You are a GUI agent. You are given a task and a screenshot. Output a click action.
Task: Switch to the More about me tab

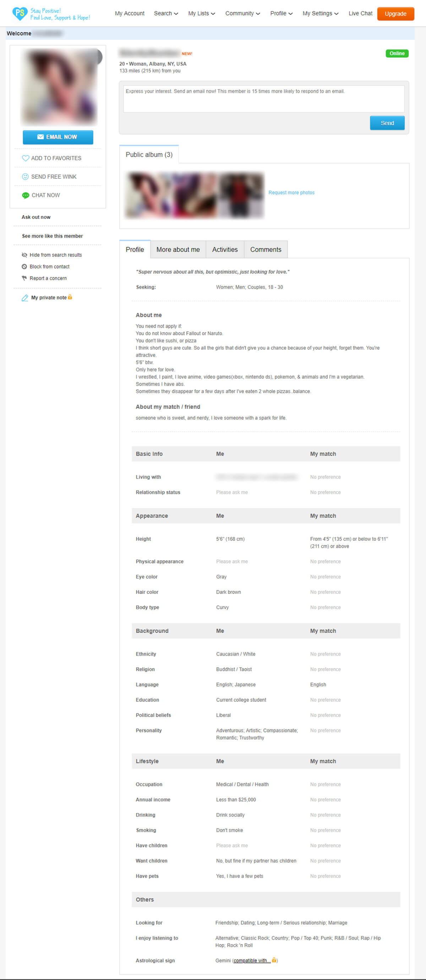(x=178, y=249)
